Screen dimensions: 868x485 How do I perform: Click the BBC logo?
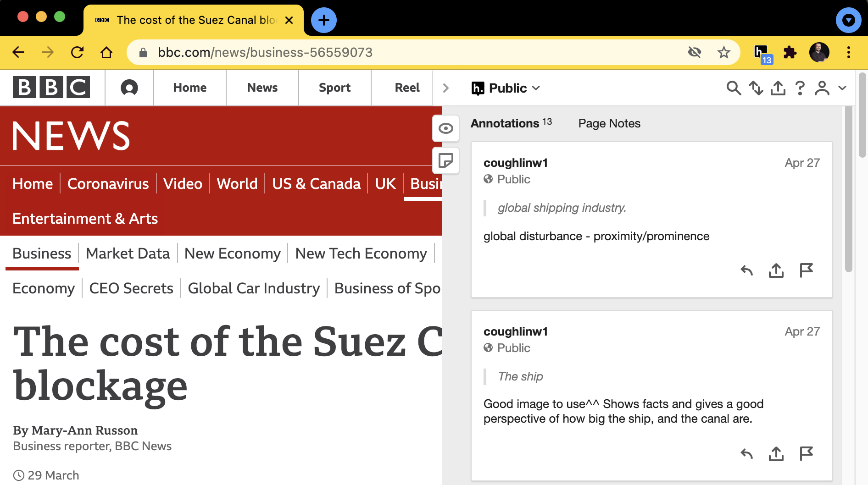pos(51,87)
